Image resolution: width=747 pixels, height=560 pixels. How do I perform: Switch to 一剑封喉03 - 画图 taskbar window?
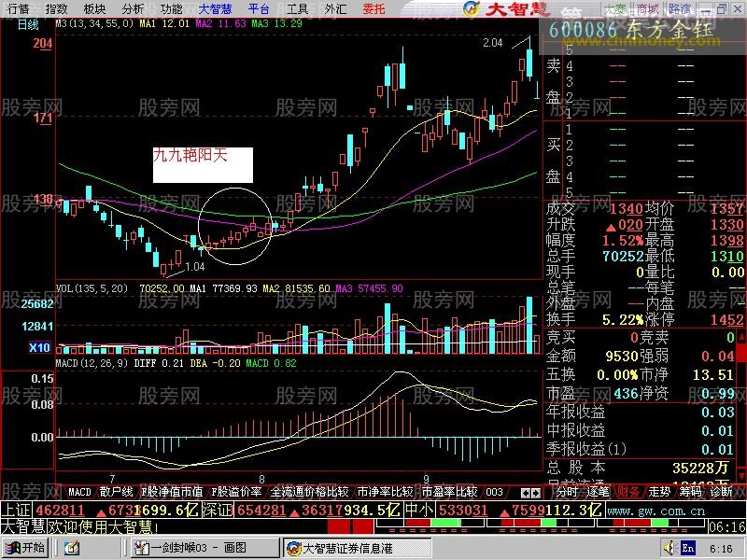[204, 548]
